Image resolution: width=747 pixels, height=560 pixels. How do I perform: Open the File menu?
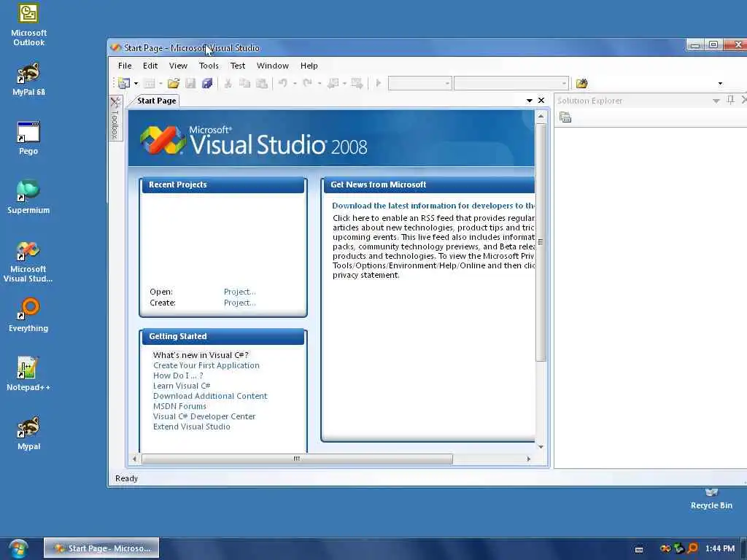click(x=125, y=66)
